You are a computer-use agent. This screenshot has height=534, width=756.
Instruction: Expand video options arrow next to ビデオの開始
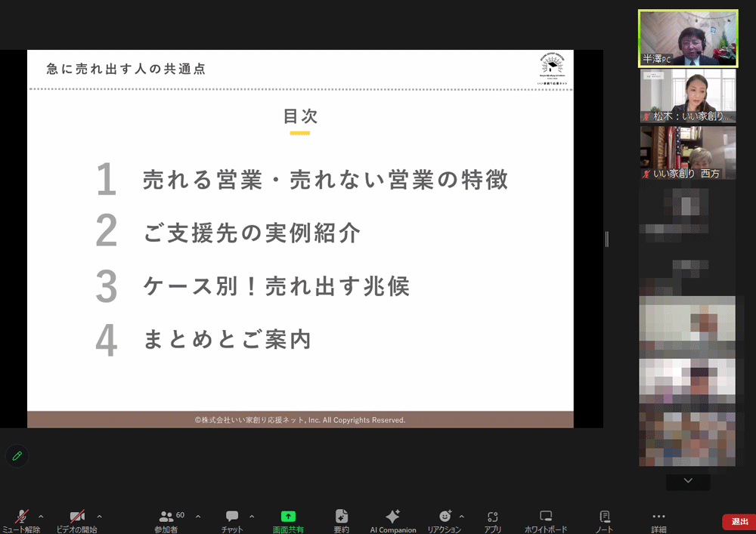tap(99, 517)
